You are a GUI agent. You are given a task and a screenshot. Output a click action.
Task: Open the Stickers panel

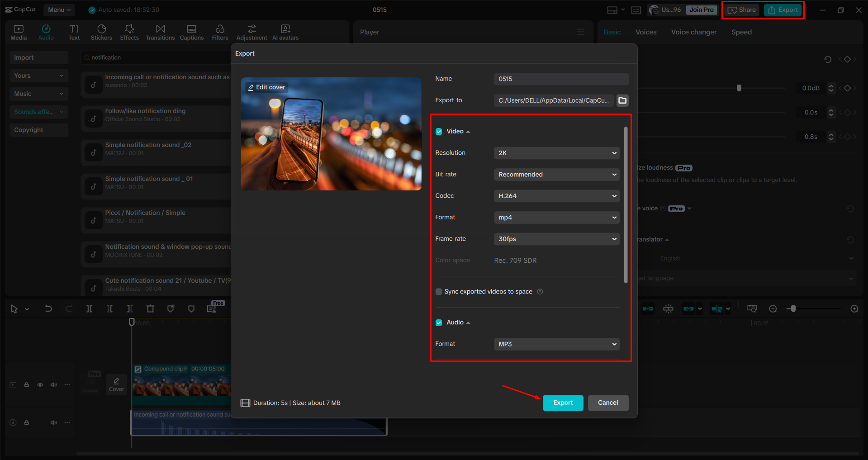pyautogui.click(x=101, y=32)
